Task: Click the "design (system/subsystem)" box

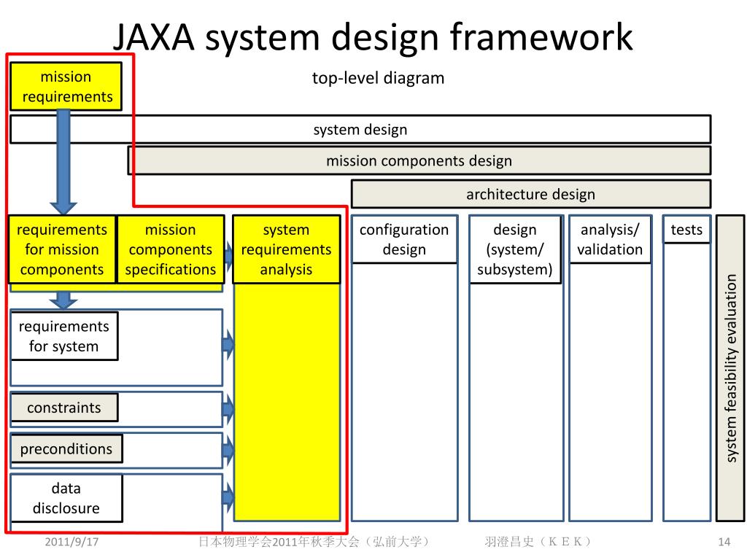Action: tap(515, 249)
